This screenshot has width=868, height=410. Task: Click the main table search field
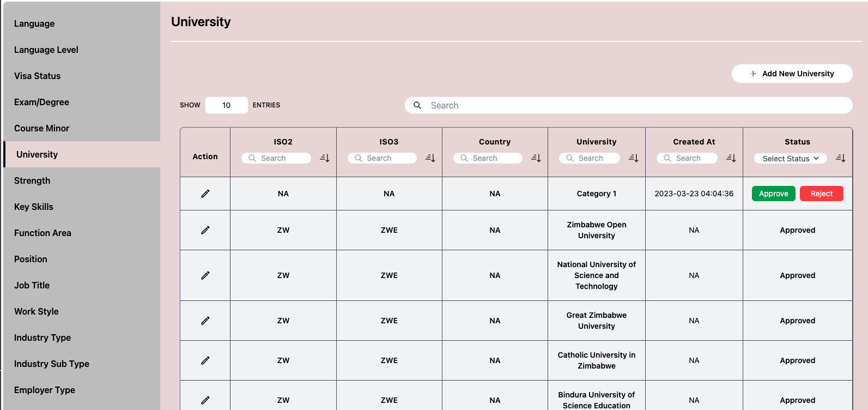(632, 105)
